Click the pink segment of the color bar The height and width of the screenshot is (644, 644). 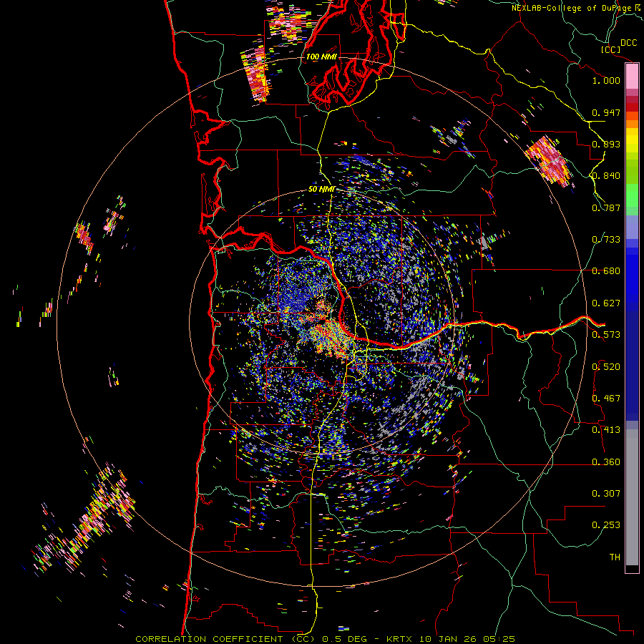pos(632,77)
